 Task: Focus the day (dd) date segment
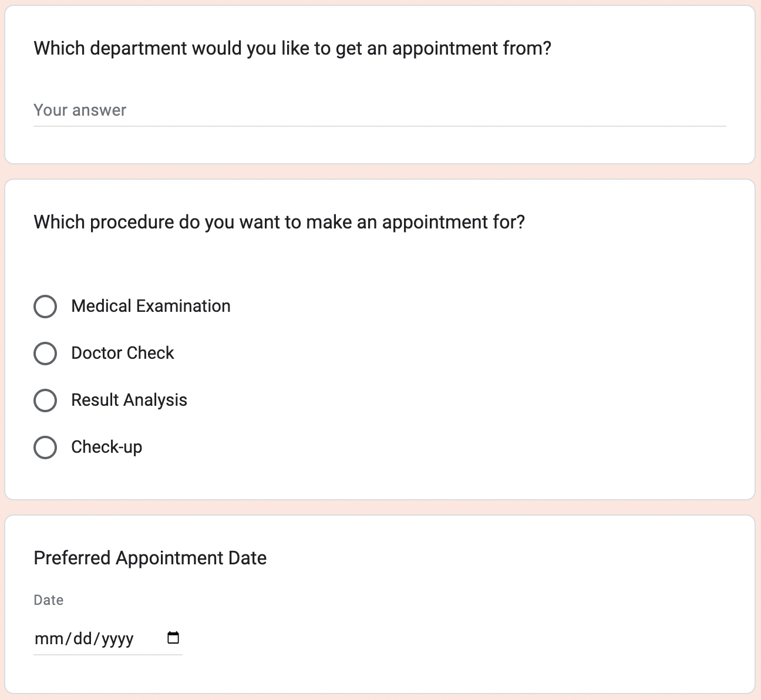82,638
